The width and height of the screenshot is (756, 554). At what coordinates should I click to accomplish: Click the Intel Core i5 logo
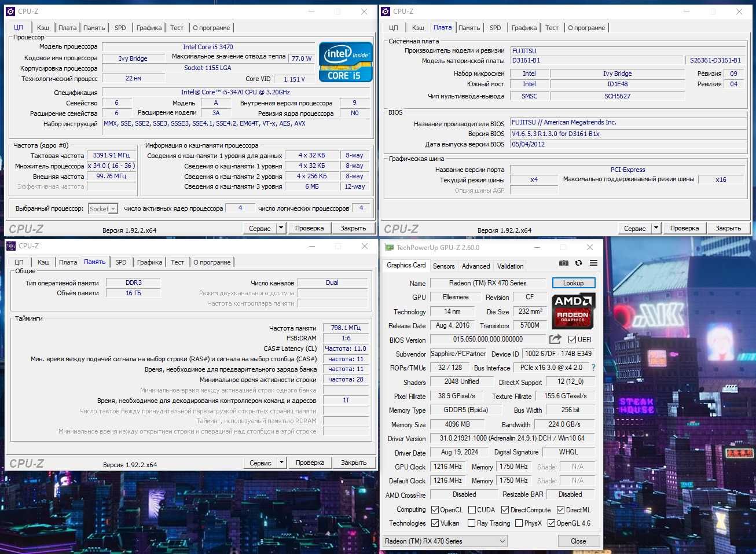[346, 61]
